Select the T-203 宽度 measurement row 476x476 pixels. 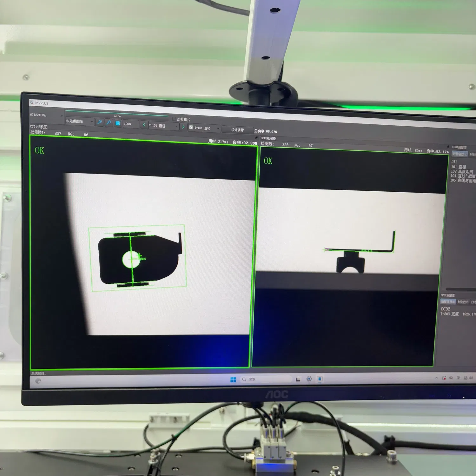(x=458, y=314)
